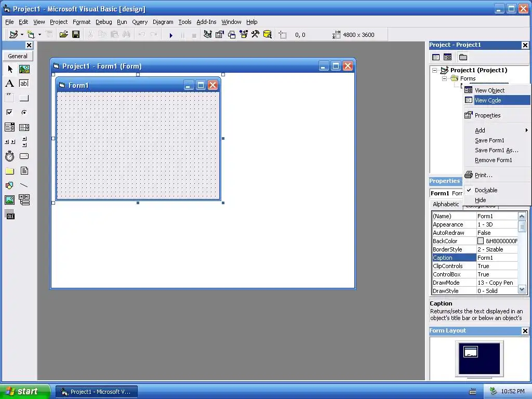The width and height of the screenshot is (532, 399).
Task: Click the Add Form toolbar icon
Action: pyautogui.click(x=31, y=35)
